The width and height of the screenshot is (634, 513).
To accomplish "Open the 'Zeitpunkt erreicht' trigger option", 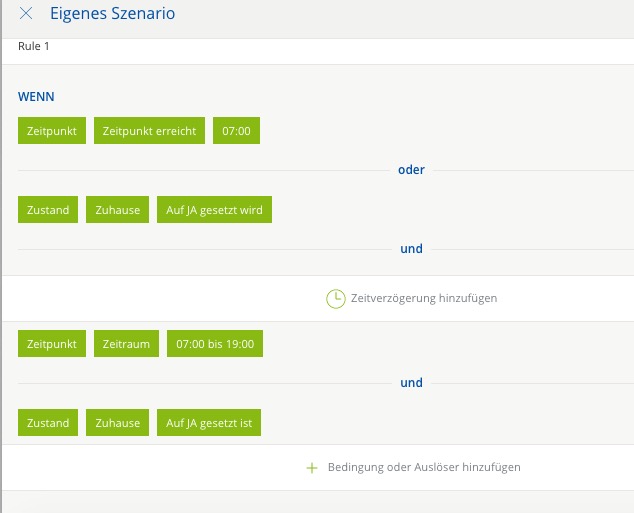I will point(149,131).
